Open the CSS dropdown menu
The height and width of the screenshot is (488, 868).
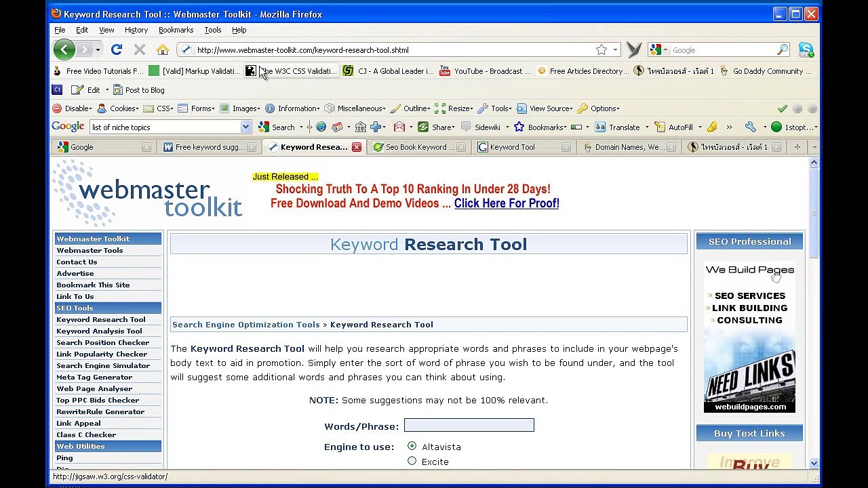tap(158, 108)
